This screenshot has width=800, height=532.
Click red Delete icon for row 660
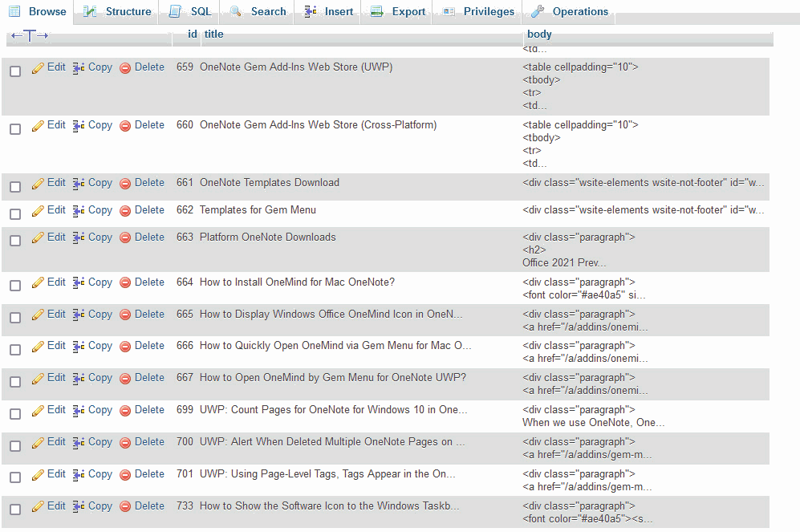click(125, 125)
